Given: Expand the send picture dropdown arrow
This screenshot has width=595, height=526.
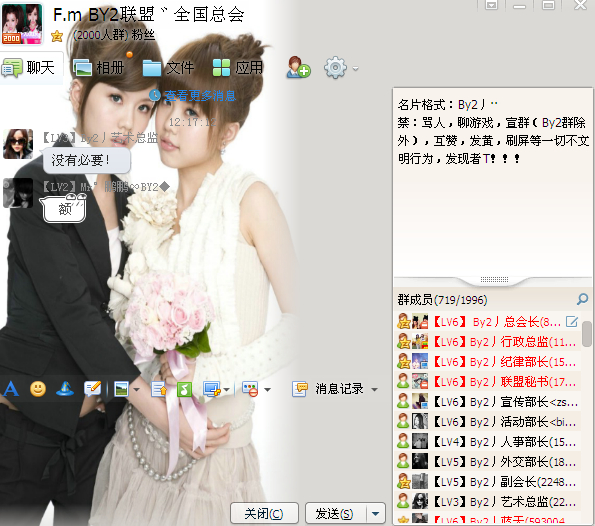Looking at the screenshot, I should pyautogui.click(x=137, y=389).
